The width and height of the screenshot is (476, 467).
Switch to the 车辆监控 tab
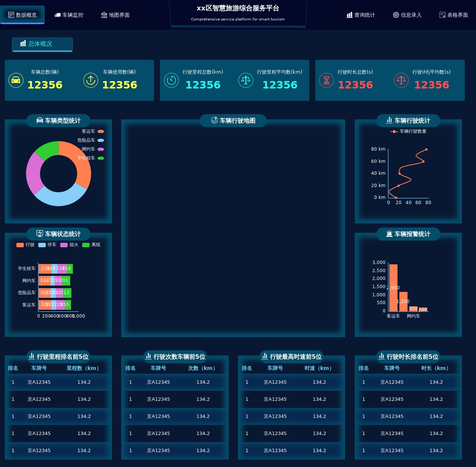69,15
